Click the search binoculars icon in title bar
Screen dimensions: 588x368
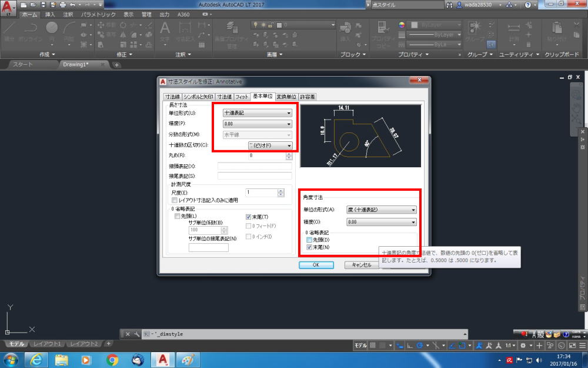[x=450, y=5]
